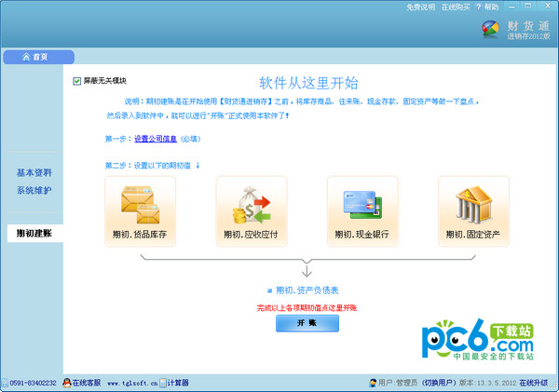Click the 计算器 label in status bar

[178, 383]
